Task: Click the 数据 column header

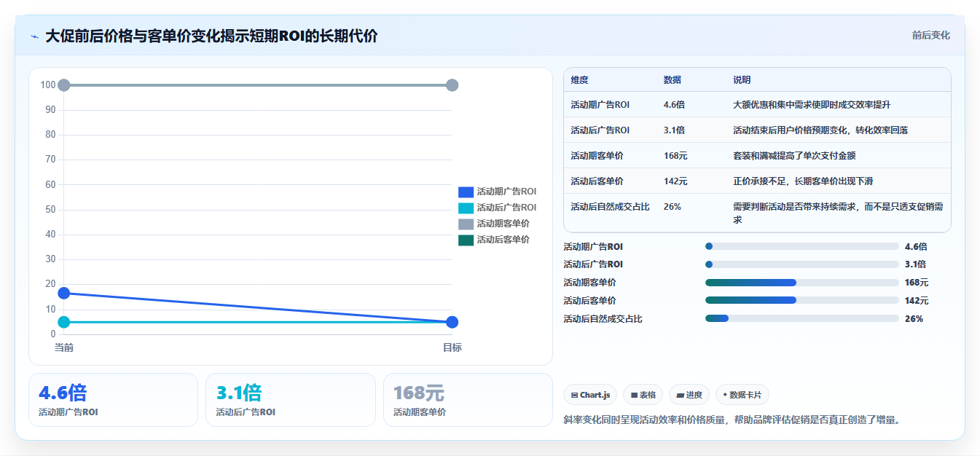Action: [x=673, y=79]
